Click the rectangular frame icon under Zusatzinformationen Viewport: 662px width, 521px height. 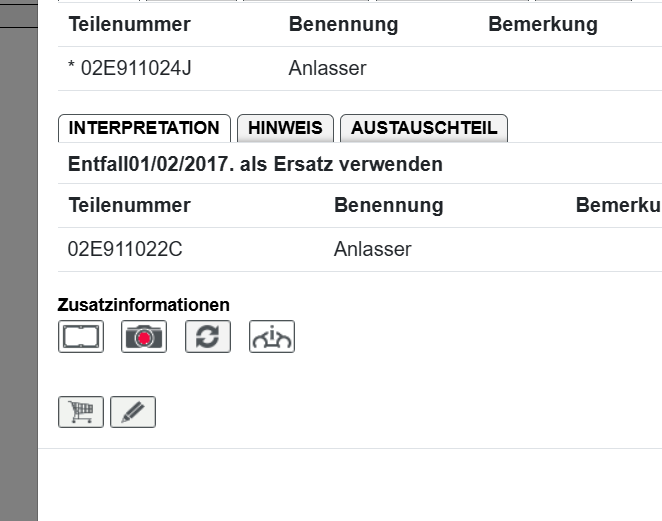pos(81,337)
